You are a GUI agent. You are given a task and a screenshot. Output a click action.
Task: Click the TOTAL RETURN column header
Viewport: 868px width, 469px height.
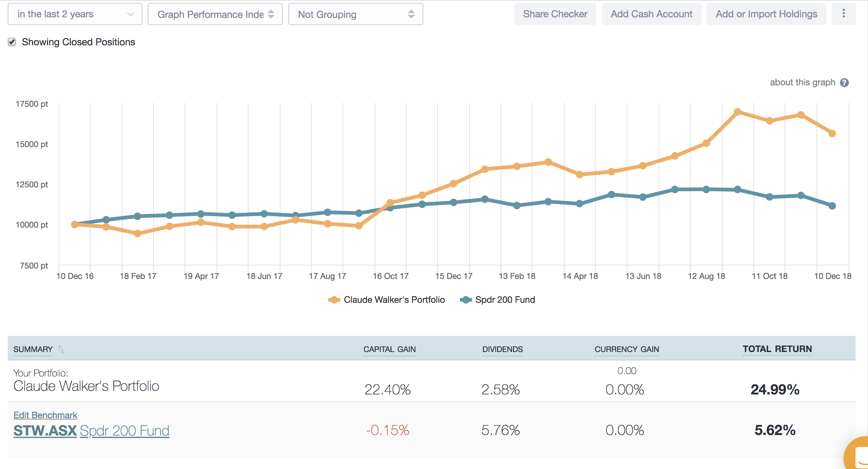click(777, 349)
